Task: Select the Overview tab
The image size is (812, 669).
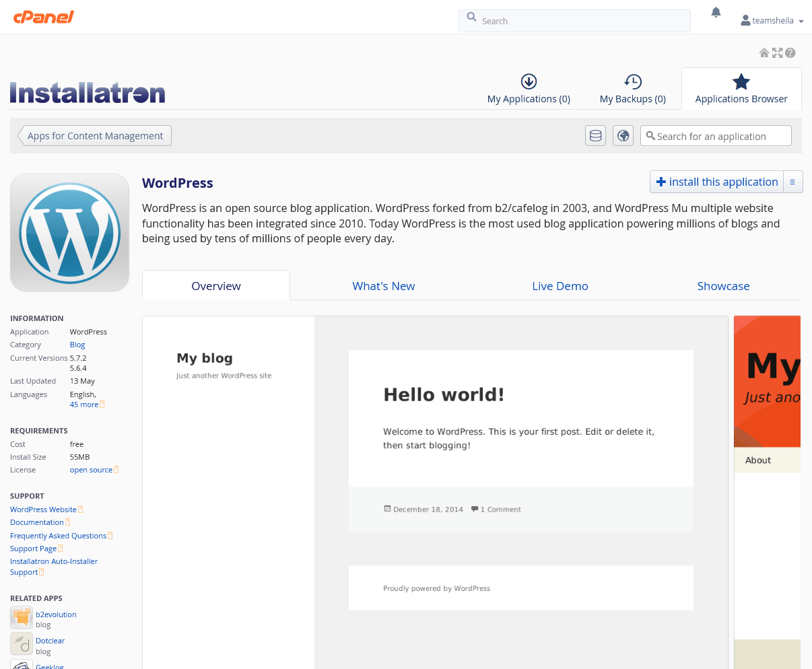Action: (216, 286)
